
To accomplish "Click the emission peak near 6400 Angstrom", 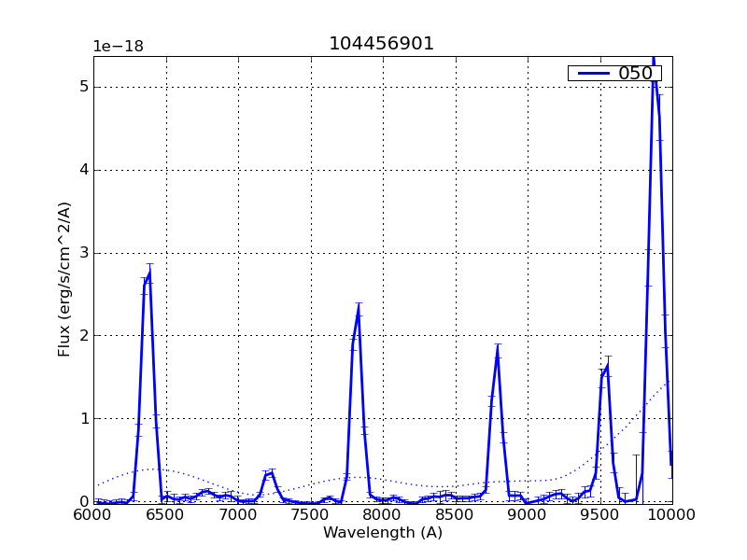I will tap(149, 273).
